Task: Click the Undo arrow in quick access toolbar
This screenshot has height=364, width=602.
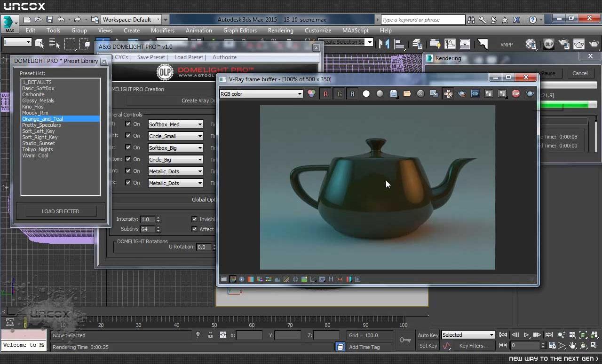Action: [x=61, y=20]
